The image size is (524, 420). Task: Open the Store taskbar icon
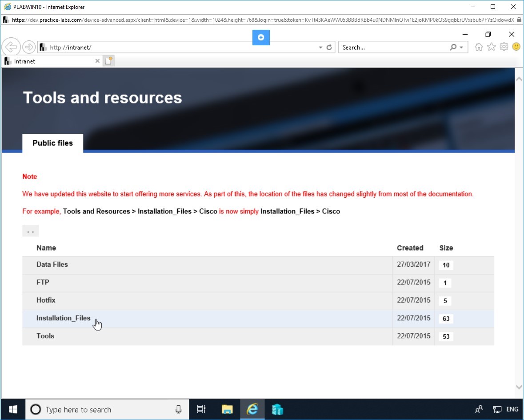(x=277, y=409)
